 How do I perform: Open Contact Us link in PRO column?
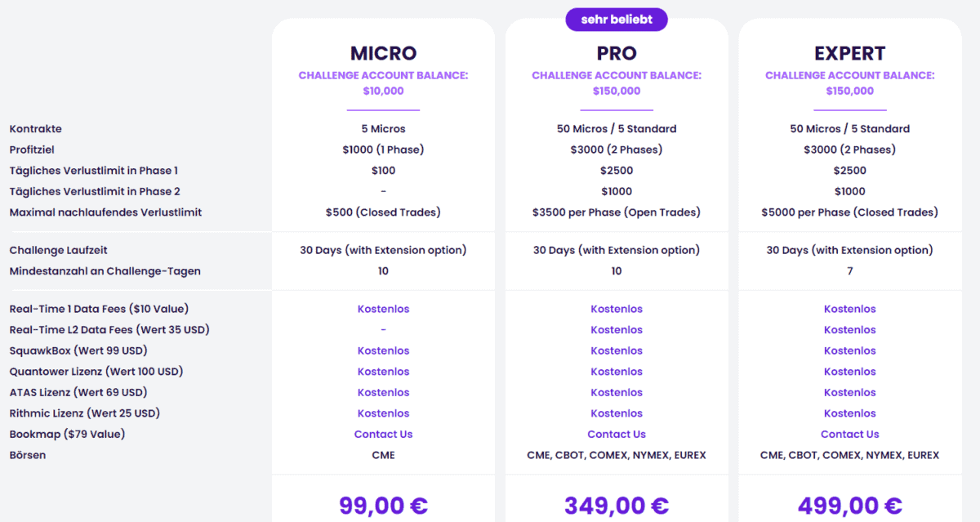tap(616, 434)
